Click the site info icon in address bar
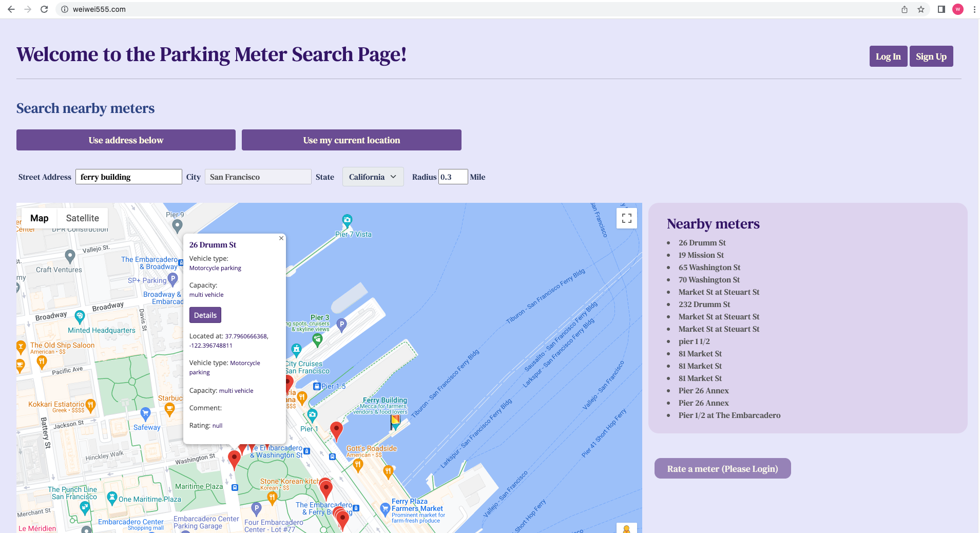 click(65, 9)
